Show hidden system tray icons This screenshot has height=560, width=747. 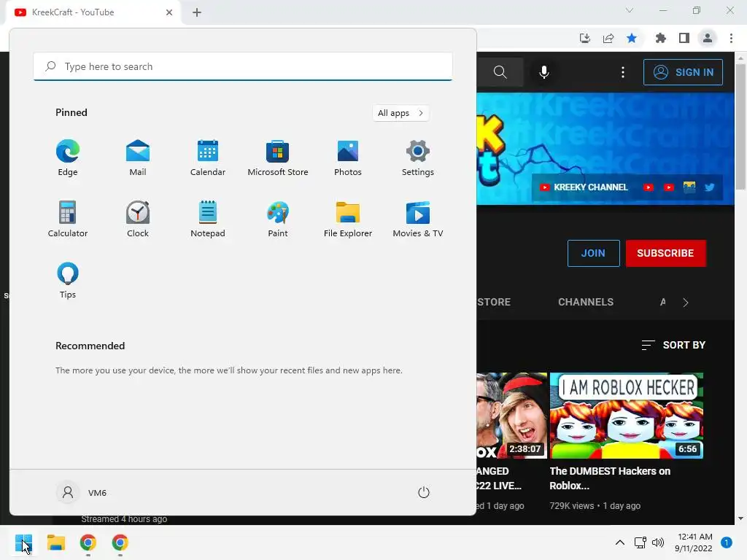click(620, 542)
